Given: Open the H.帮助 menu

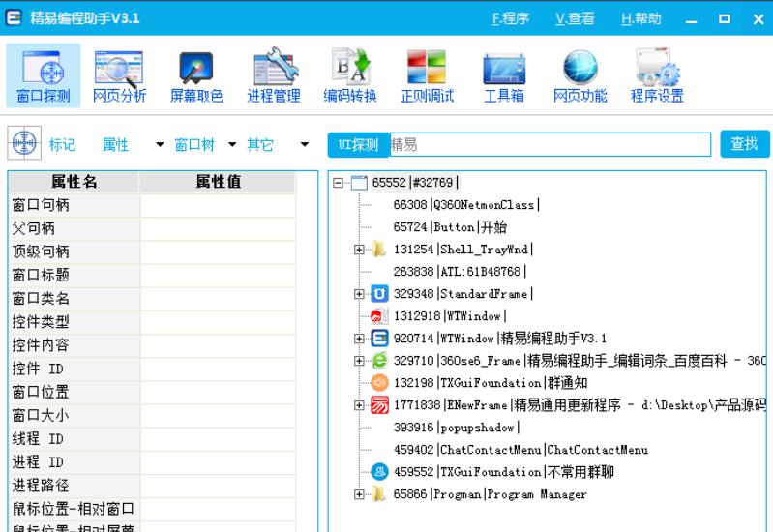Looking at the screenshot, I should click(640, 18).
